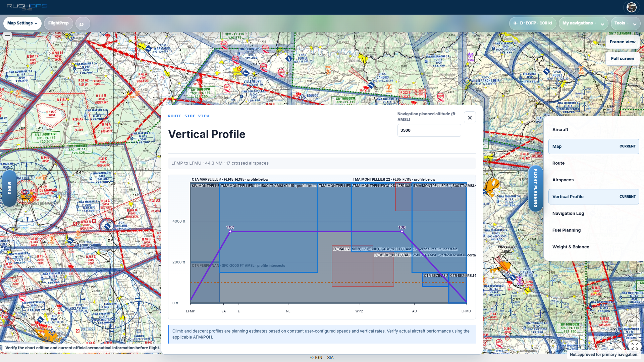Expand the My navigations dropdown
Image resolution: width=644 pixels, height=362 pixels.
[x=583, y=23]
